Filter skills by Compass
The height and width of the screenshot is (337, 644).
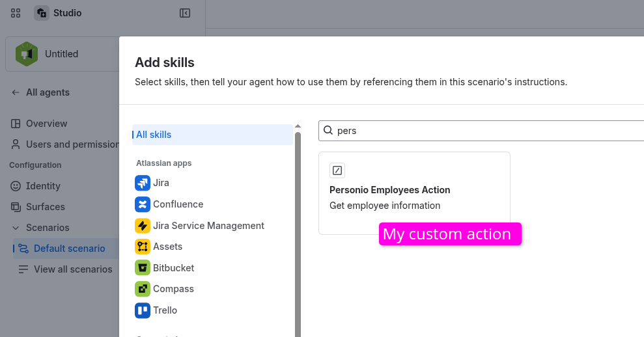[173, 289]
